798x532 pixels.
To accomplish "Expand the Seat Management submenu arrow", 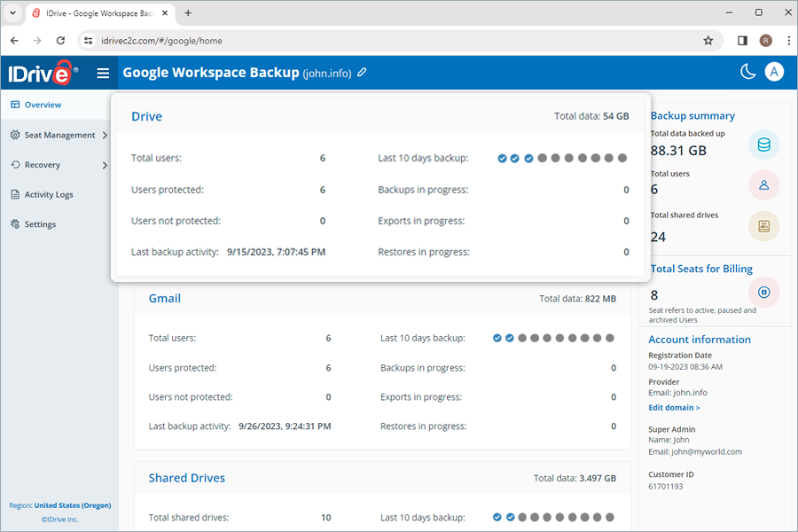I will click(105, 136).
